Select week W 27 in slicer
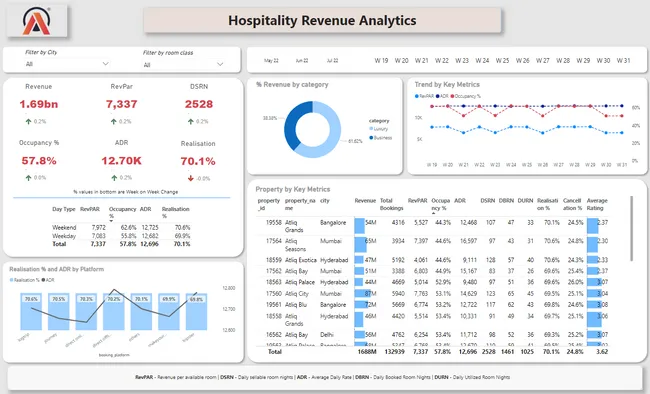Viewport: 650px width, 394px height. point(542,61)
